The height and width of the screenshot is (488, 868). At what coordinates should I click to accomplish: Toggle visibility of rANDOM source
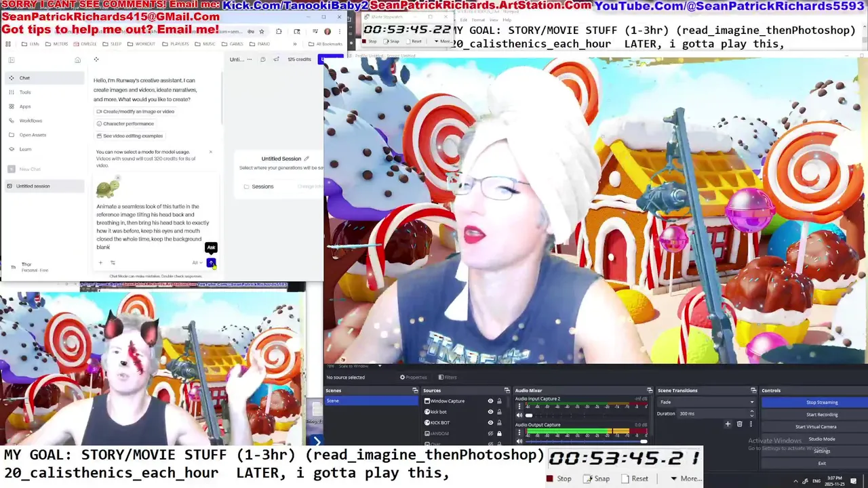(490, 433)
